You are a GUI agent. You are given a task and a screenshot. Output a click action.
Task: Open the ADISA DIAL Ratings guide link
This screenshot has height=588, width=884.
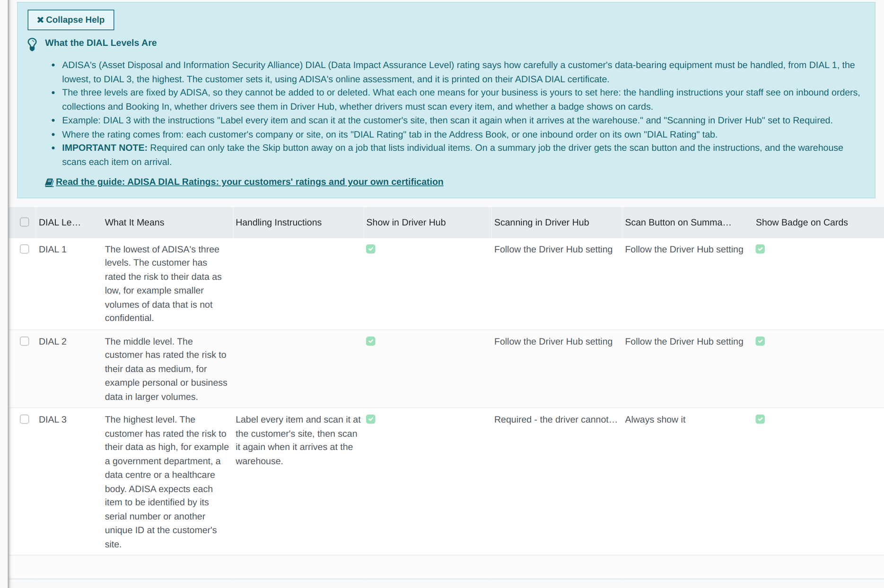(249, 182)
